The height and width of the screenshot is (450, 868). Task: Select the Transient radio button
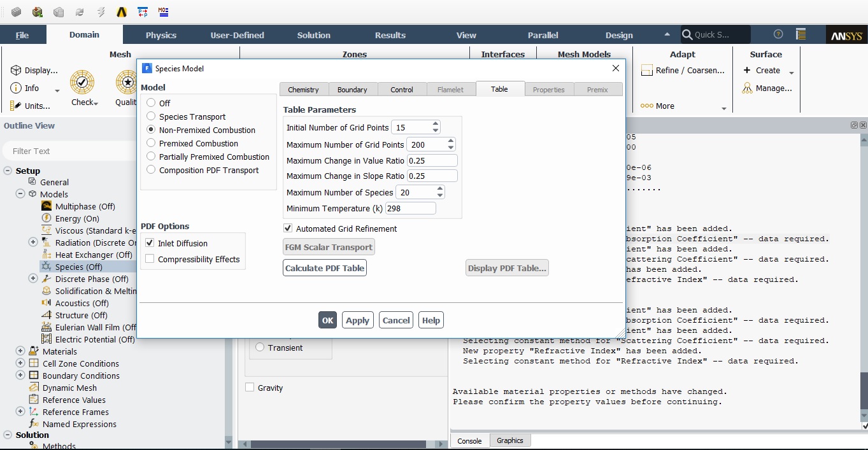[x=260, y=347]
